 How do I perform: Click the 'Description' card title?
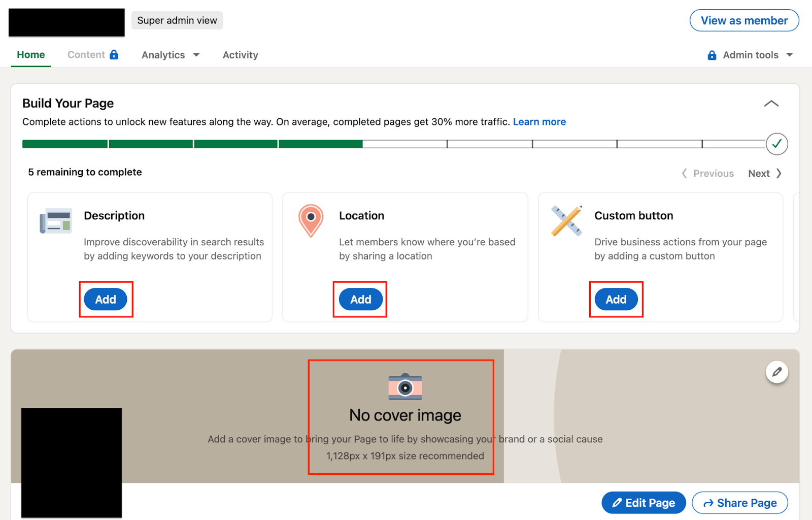tap(114, 216)
